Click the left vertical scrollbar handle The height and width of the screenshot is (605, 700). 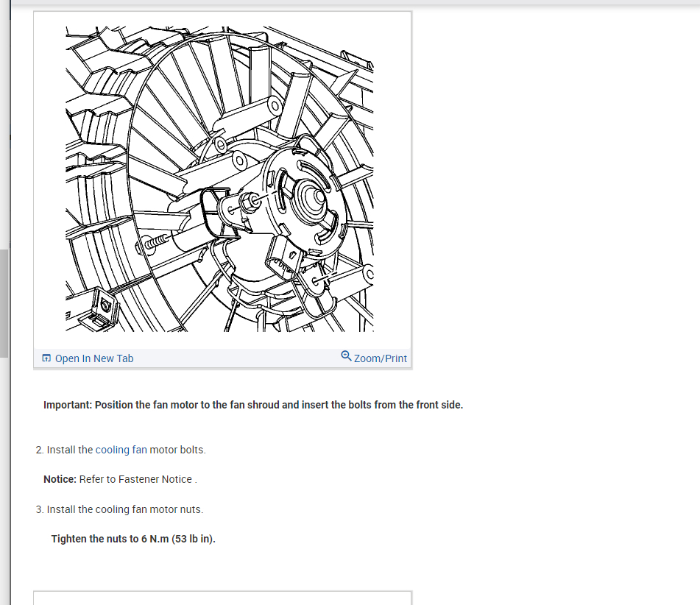click(4, 304)
